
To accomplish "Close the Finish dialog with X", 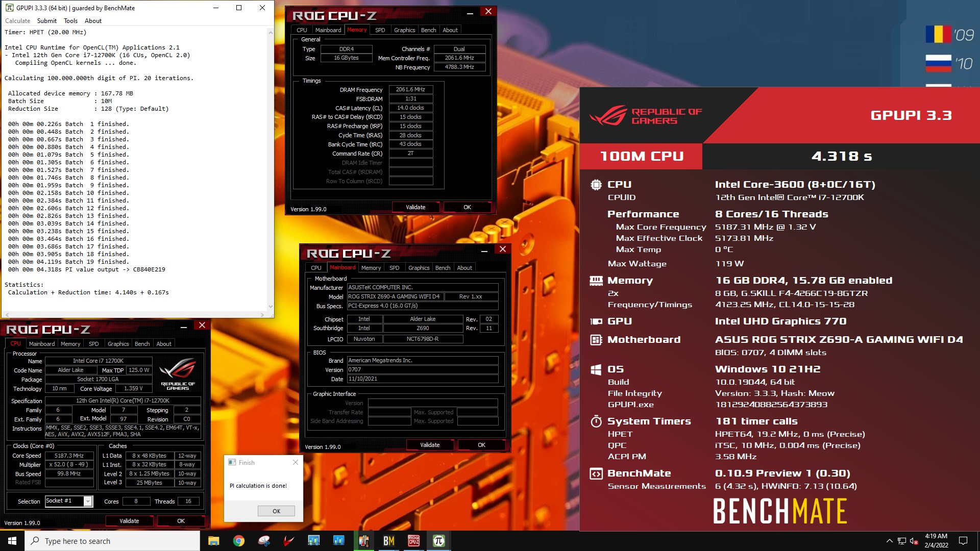I will [x=296, y=462].
